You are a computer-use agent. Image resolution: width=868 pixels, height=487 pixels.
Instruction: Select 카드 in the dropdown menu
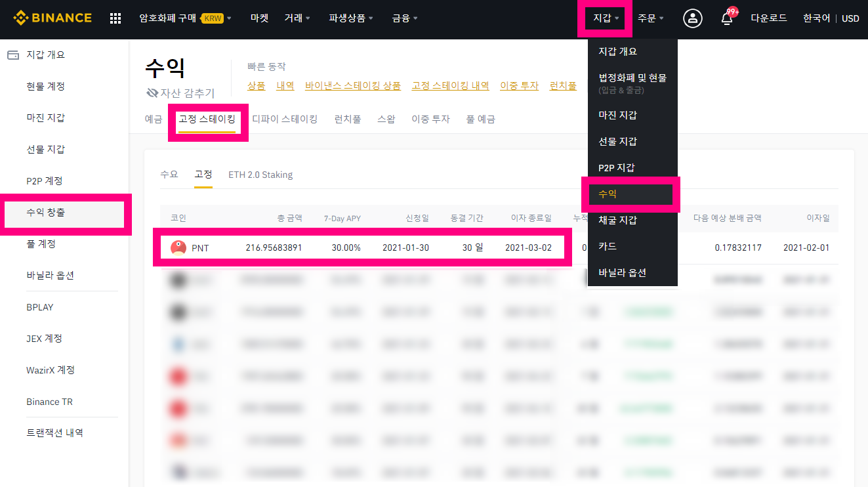[x=632, y=246]
